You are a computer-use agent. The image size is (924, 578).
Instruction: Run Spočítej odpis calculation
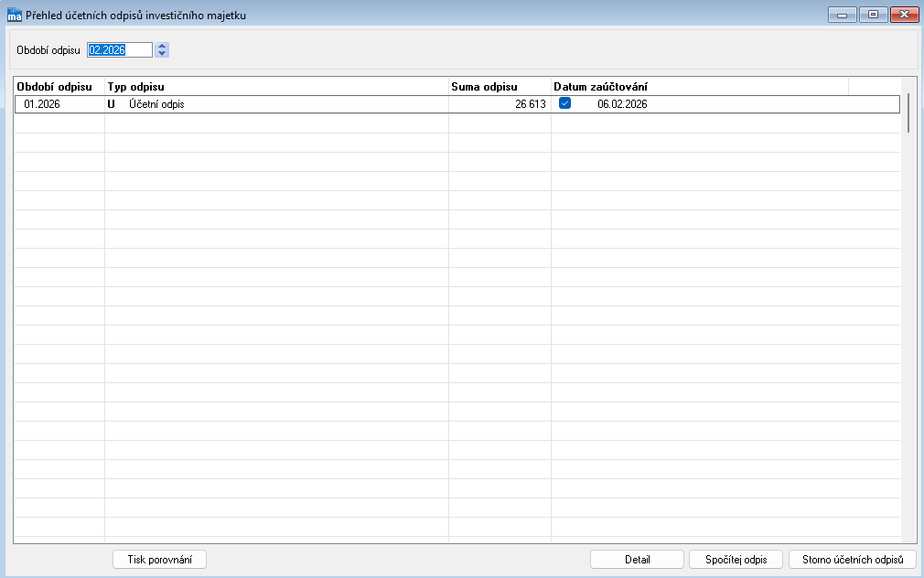(736, 559)
